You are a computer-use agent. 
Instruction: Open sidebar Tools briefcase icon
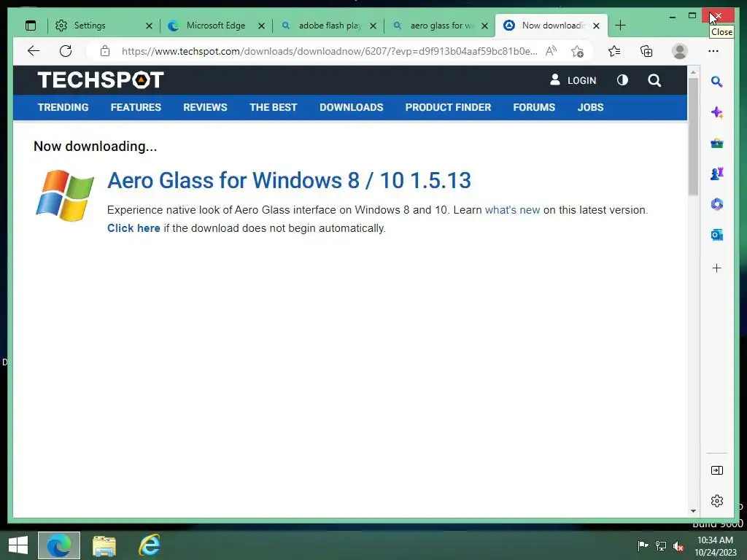tap(717, 144)
